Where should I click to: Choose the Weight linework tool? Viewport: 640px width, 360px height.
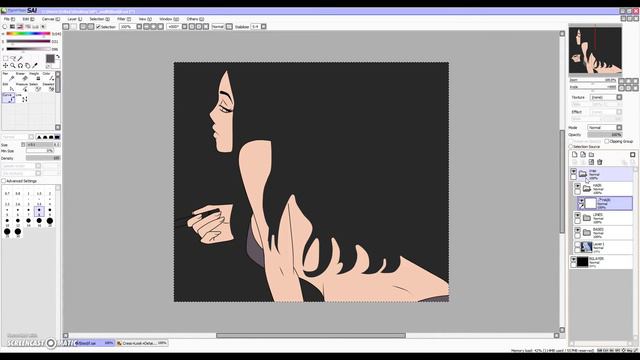click(x=35, y=76)
